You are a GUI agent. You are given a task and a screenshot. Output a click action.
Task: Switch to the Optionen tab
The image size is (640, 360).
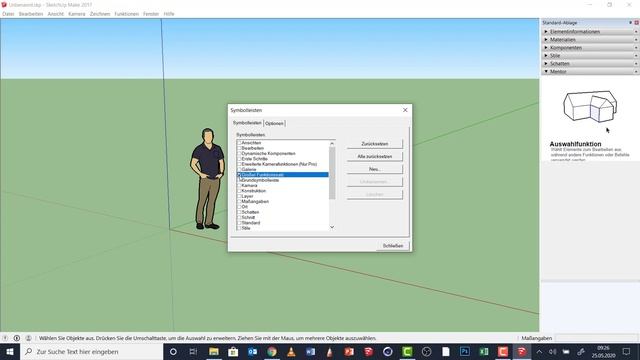pyautogui.click(x=274, y=123)
